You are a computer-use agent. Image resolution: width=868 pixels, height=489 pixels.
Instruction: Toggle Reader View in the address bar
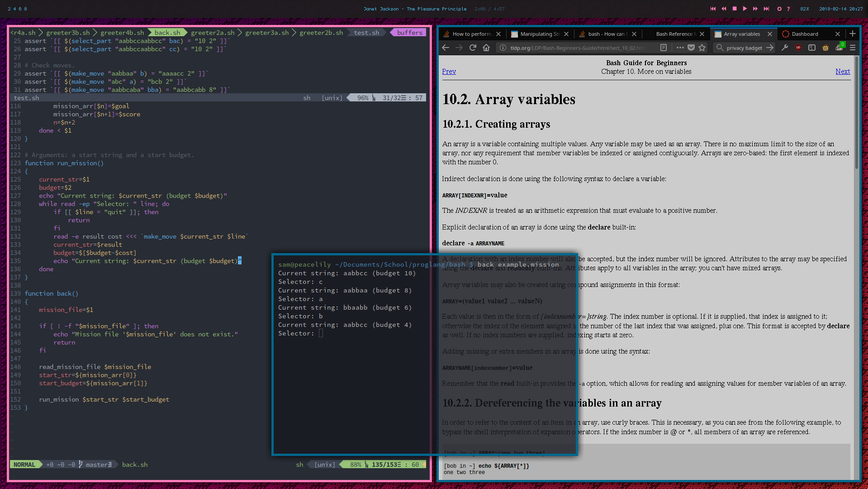pos(664,48)
